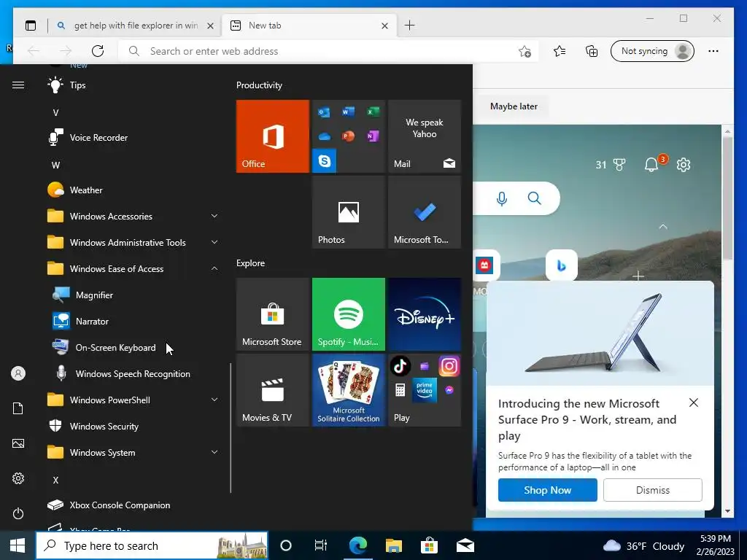Open the Microsoft Store tile

(273, 314)
